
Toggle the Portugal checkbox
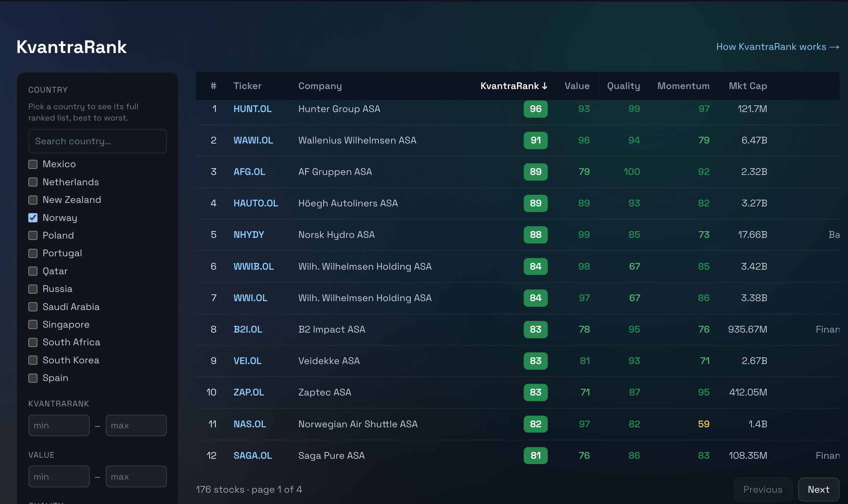pyautogui.click(x=33, y=253)
